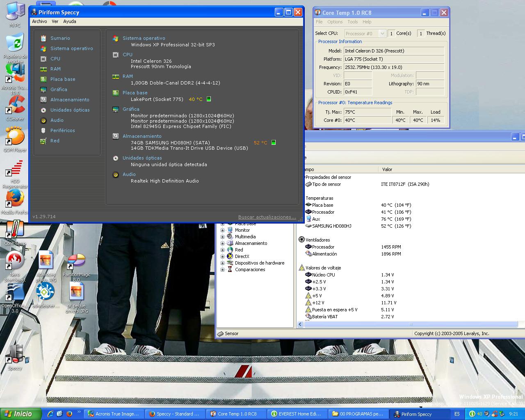Expand the DirectX tree node in EVEREST
Screen dimensions: 525x420
click(223, 256)
